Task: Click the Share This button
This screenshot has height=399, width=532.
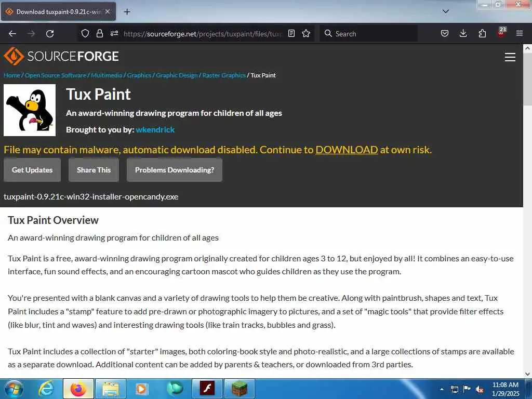Action: click(x=94, y=170)
